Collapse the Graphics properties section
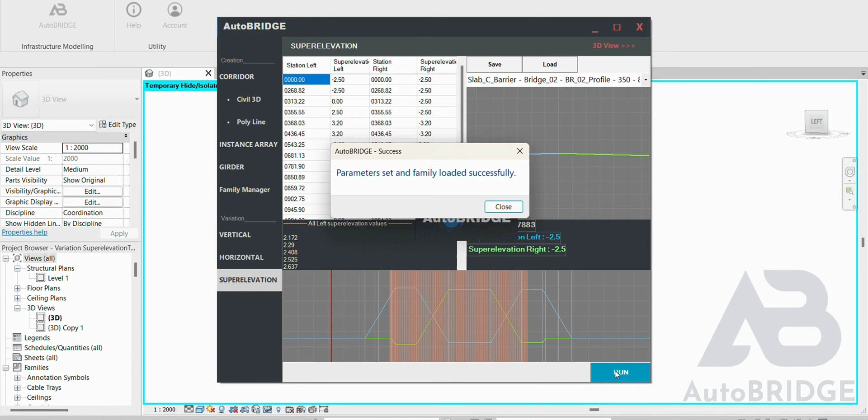 (x=126, y=136)
